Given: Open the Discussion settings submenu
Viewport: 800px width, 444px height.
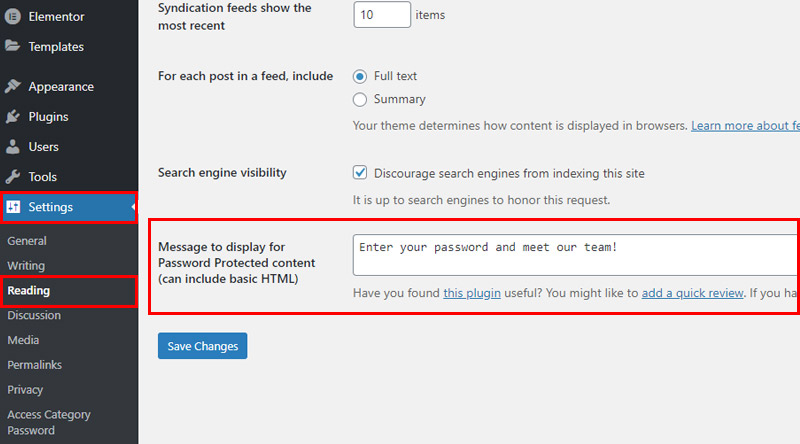Looking at the screenshot, I should pyautogui.click(x=34, y=315).
